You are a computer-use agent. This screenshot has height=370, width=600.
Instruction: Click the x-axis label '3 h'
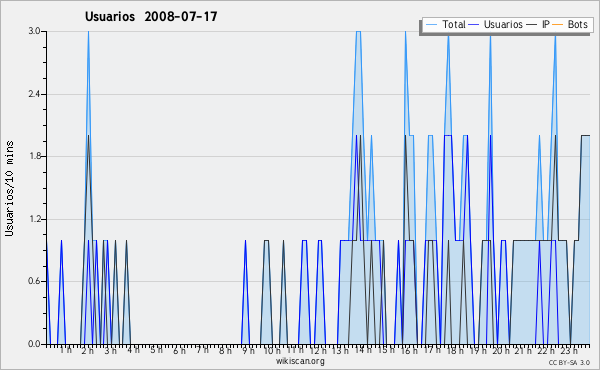(x=111, y=350)
